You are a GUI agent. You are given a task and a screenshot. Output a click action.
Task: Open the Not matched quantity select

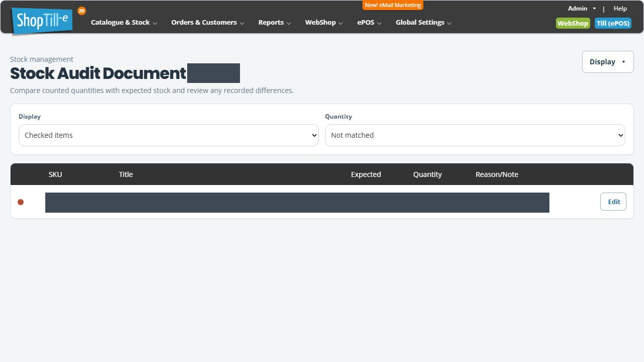pyautogui.click(x=475, y=135)
